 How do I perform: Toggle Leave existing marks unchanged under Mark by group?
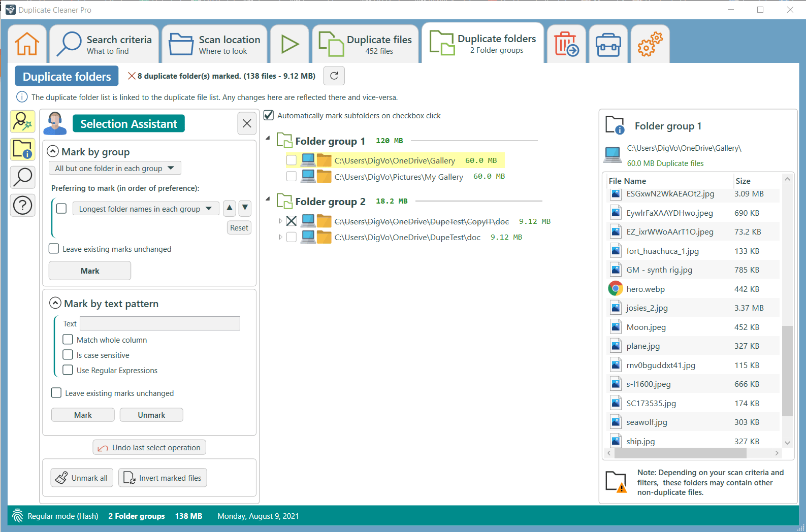[54, 248]
